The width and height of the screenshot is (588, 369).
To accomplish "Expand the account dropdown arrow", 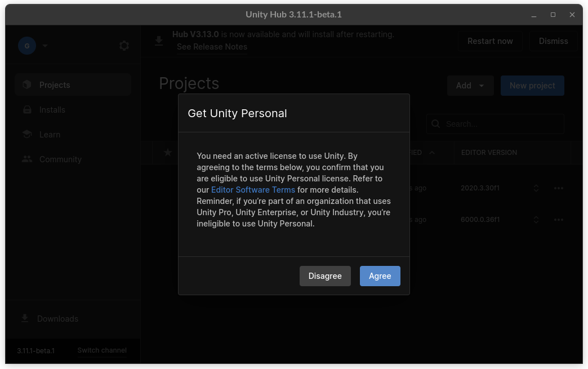I will click(45, 46).
